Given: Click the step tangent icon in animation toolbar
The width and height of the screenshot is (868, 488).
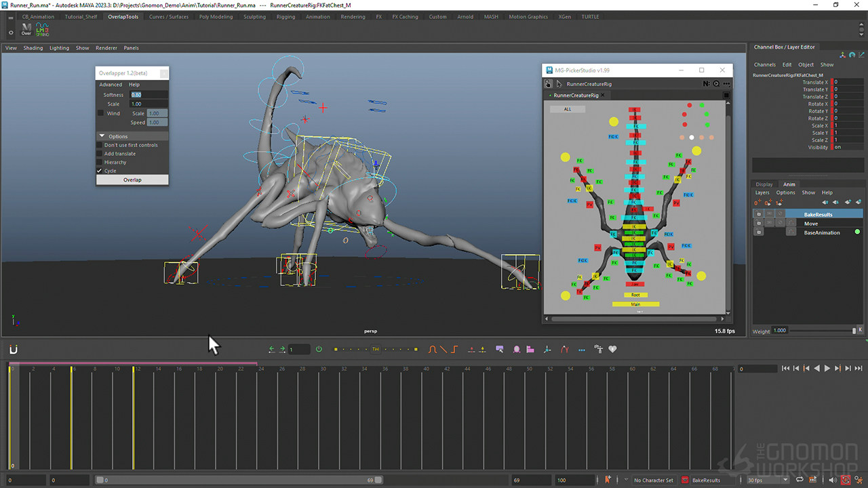Looking at the screenshot, I should (454, 349).
